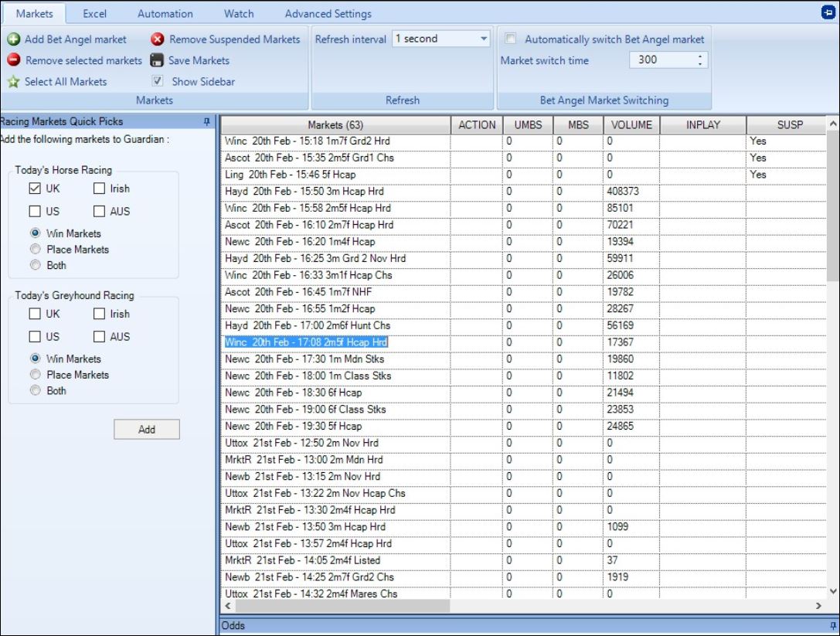Screen dimensions: 840x636
Task: Click the UMBS column header
Action: coord(529,125)
